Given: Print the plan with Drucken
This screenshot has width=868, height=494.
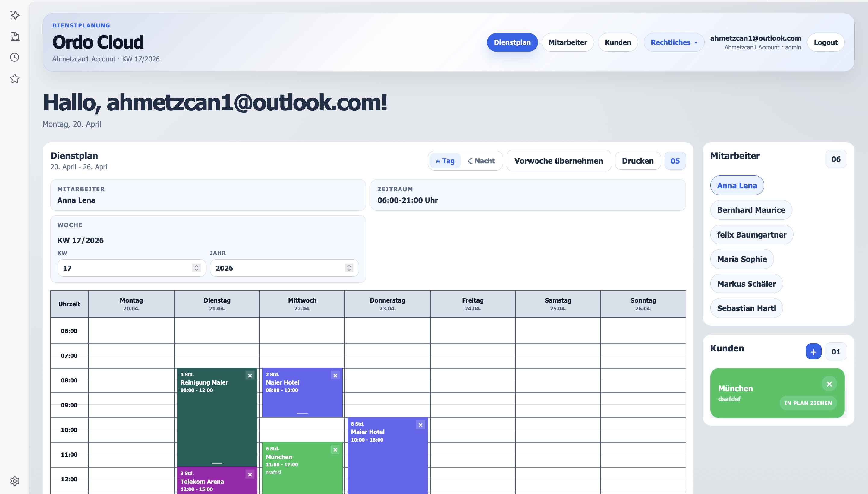Looking at the screenshot, I should click(x=638, y=161).
